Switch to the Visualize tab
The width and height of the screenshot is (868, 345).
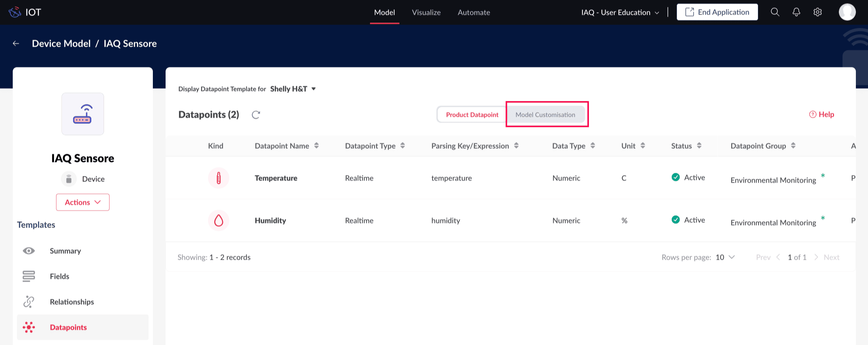click(x=426, y=12)
